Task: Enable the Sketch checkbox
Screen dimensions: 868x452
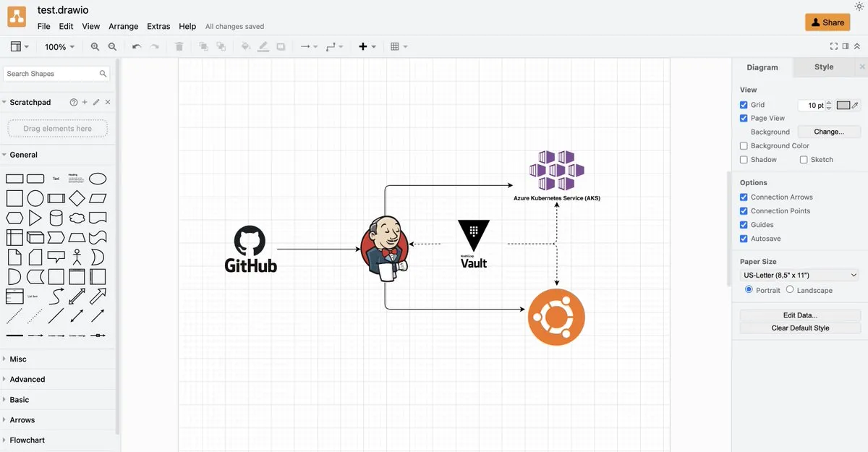Action: (804, 160)
